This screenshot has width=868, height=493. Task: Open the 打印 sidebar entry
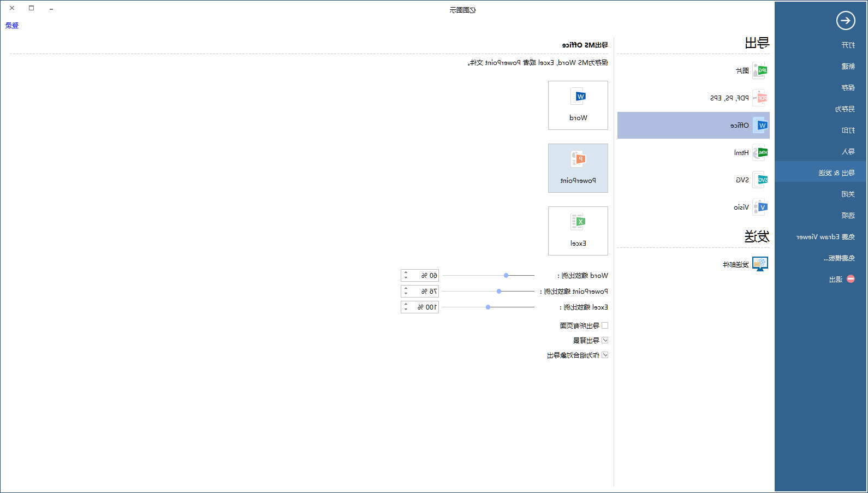click(x=848, y=130)
